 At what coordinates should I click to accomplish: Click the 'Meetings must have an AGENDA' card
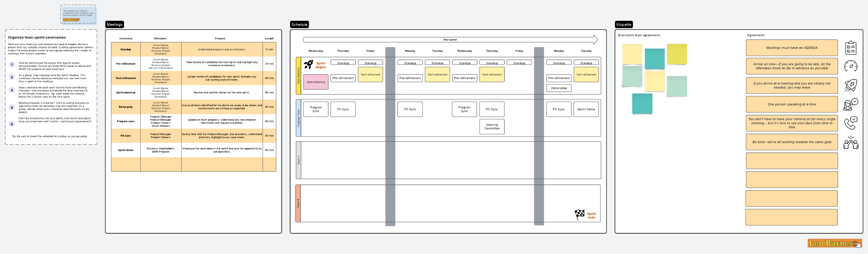pyautogui.click(x=792, y=48)
